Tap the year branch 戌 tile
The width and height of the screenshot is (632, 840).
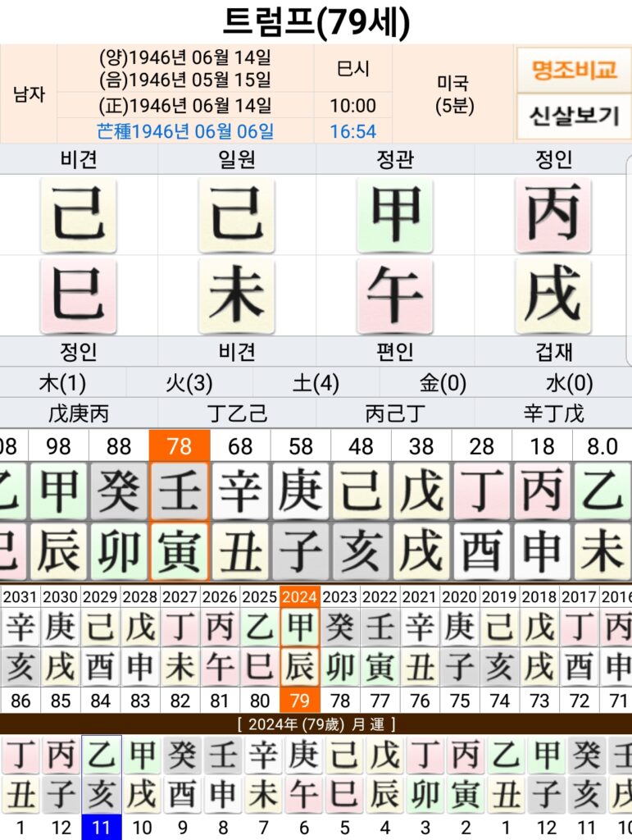tap(552, 295)
